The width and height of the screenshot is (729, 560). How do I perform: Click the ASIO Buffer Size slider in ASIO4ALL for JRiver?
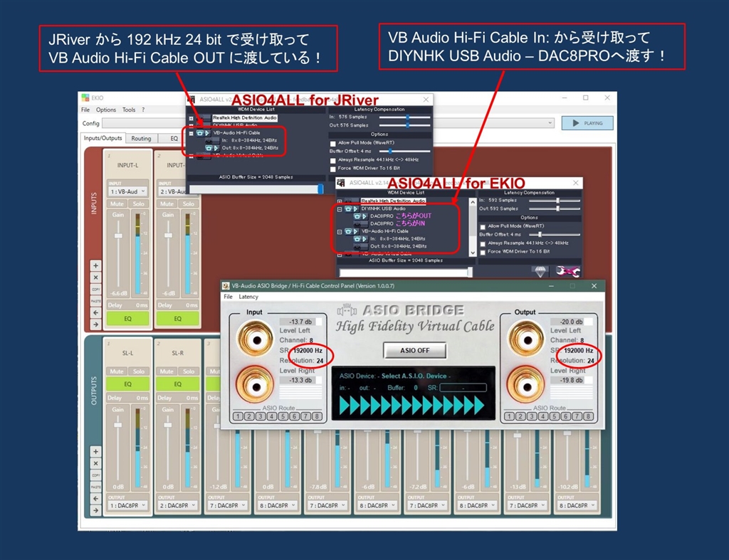pyautogui.click(x=256, y=189)
